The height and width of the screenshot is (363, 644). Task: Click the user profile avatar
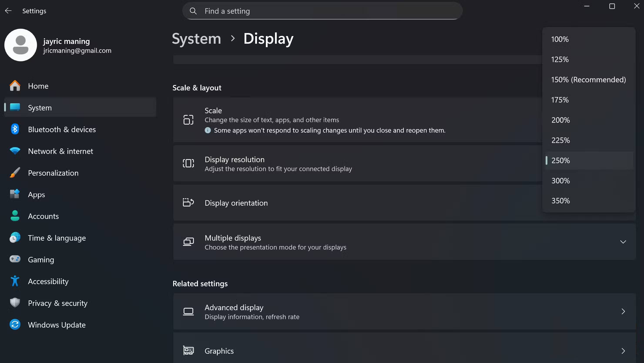point(20,45)
